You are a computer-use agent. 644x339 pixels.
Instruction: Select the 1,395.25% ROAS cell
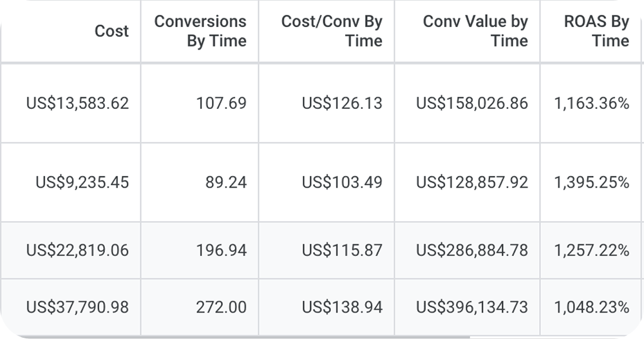click(592, 182)
